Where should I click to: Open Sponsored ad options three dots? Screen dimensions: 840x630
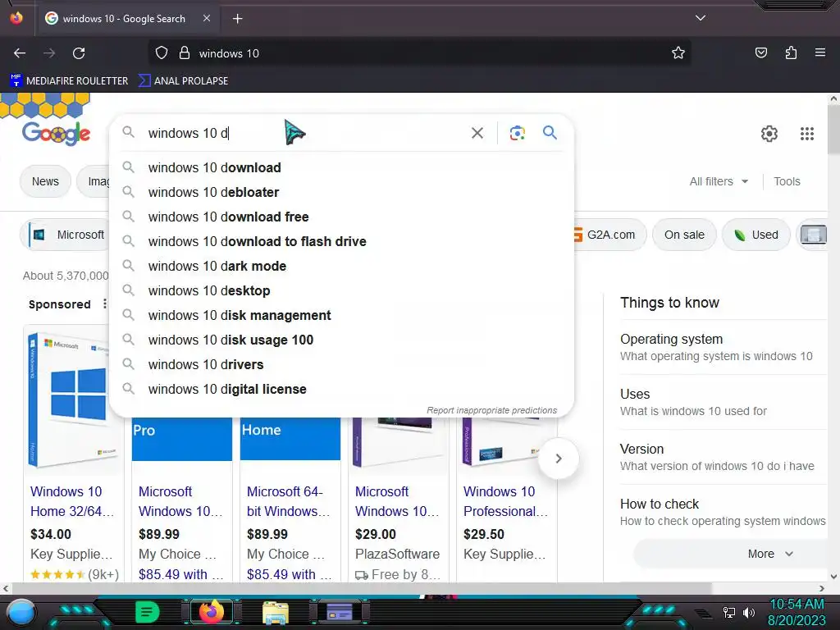pyautogui.click(x=104, y=304)
